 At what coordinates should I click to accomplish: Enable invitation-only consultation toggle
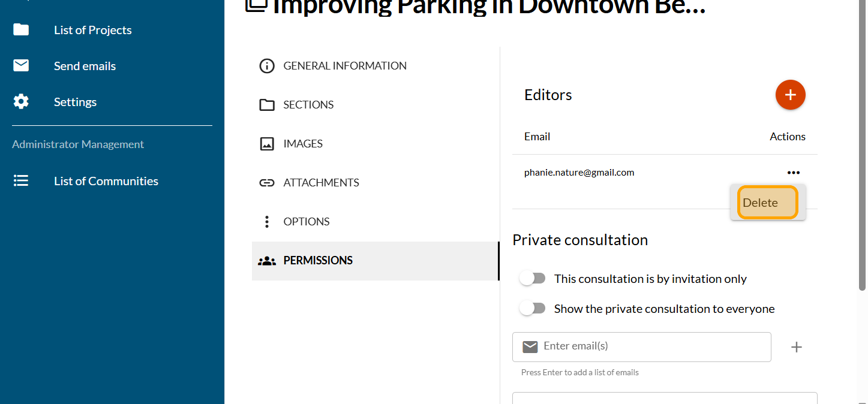click(x=533, y=279)
